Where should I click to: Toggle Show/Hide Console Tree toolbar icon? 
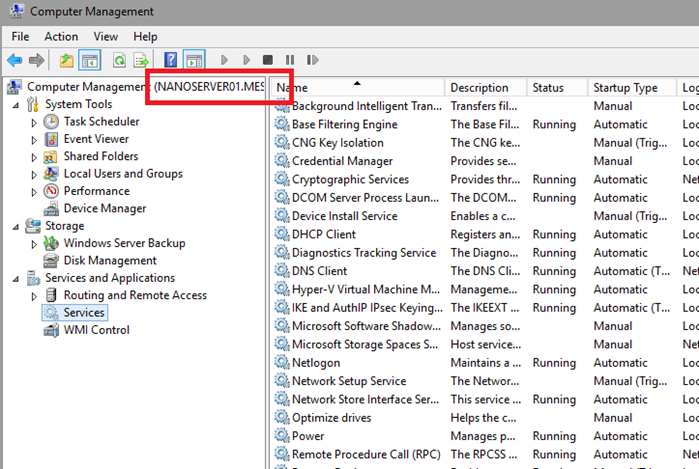[x=90, y=60]
